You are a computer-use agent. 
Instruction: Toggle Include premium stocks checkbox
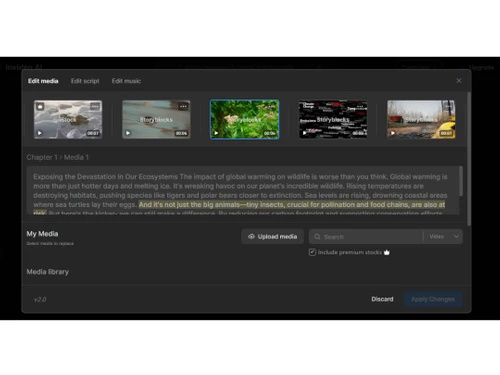pos(312,252)
